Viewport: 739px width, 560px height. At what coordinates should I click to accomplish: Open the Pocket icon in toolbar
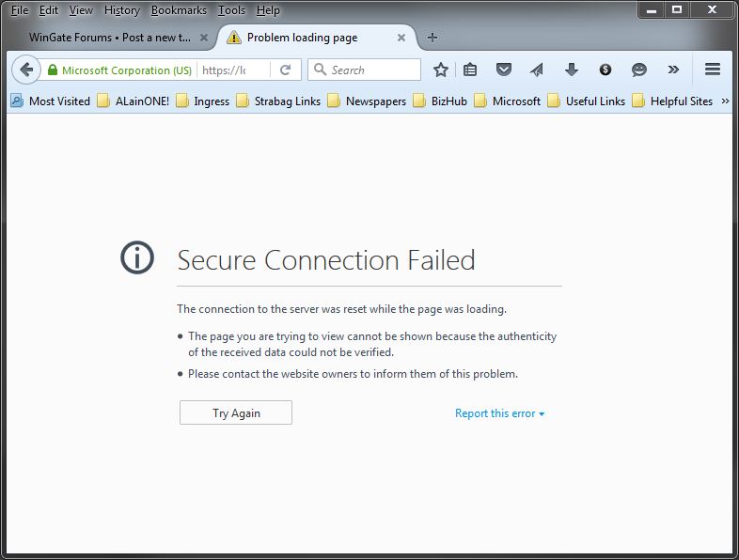click(504, 70)
